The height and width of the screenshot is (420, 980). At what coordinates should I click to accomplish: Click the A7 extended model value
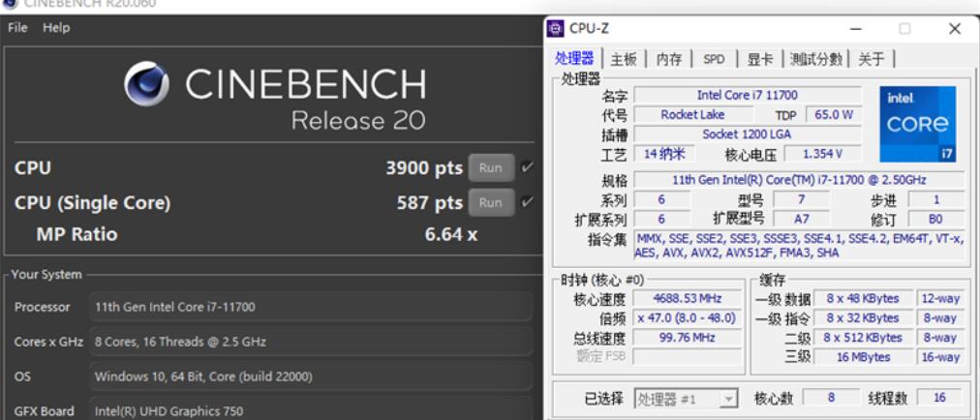coord(801,219)
